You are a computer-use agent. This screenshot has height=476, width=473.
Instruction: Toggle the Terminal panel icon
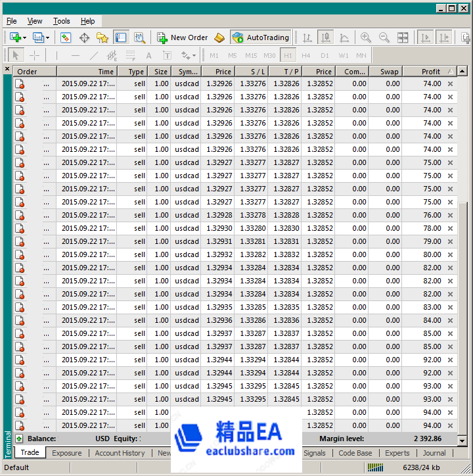click(x=121, y=37)
